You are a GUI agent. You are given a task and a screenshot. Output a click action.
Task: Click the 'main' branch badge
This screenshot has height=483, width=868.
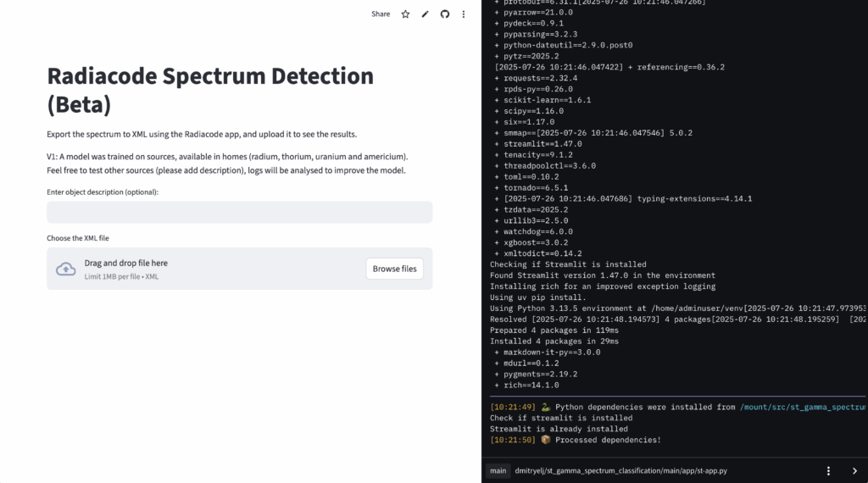[498, 470]
